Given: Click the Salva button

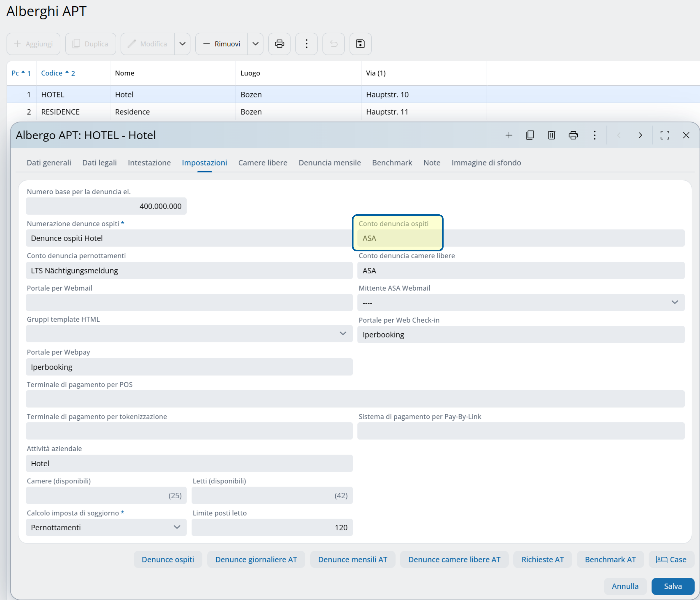Looking at the screenshot, I should (673, 586).
